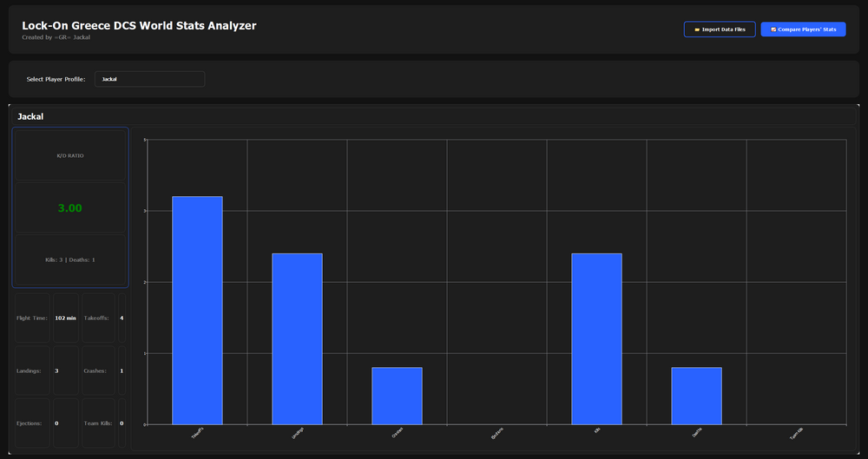This screenshot has width=868, height=459.
Task: Click the Landings value 3
Action: pos(56,371)
